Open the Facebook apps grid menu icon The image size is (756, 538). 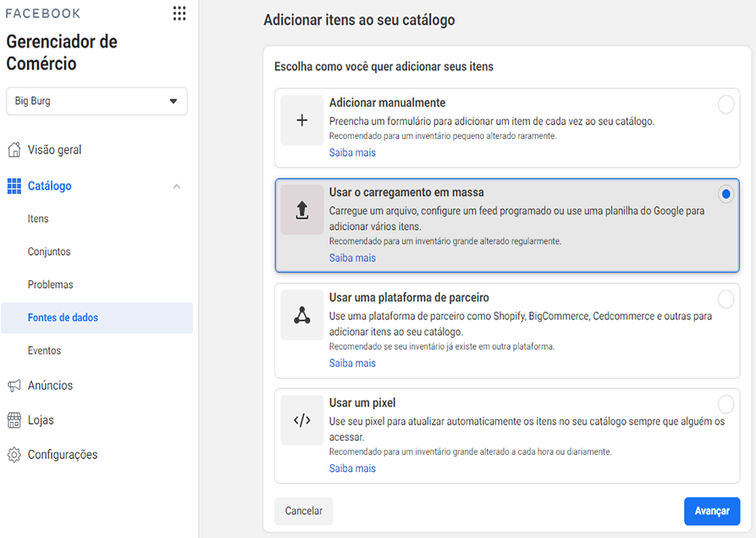tap(179, 14)
